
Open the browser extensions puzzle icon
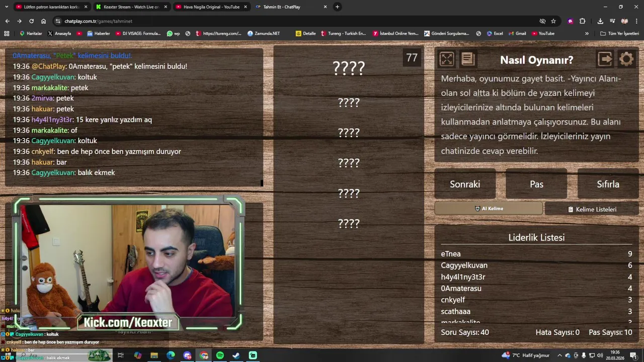582,21
